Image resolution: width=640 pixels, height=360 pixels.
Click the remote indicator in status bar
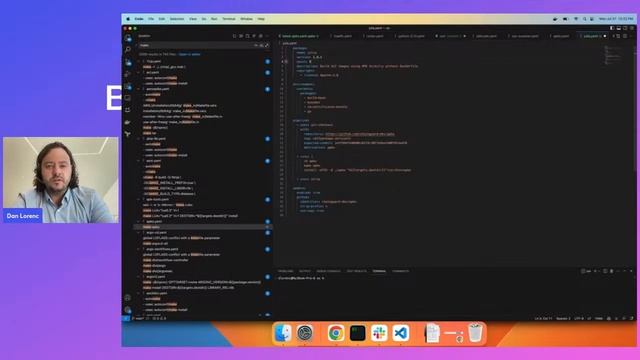point(126,318)
